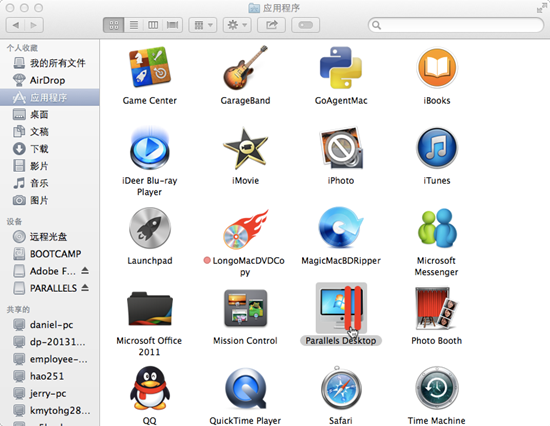Eject the Adobe F... volume
550x426 pixels.
pos(85,271)
